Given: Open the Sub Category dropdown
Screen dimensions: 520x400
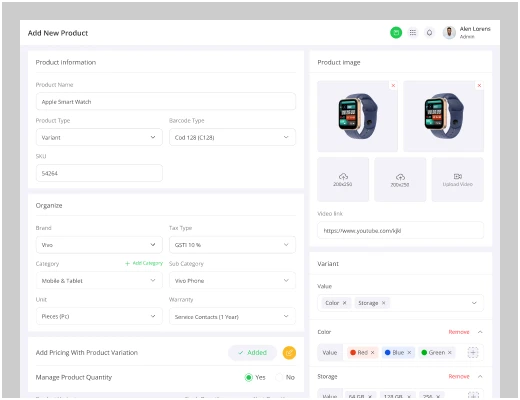Looking at the screenshot, I should [232, 281].
